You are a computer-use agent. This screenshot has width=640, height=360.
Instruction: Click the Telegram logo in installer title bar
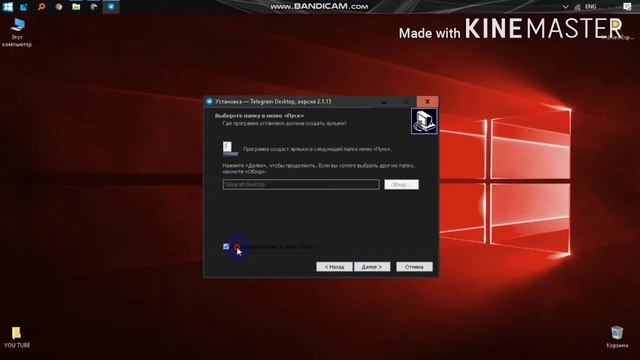pyautogui.click(x=209, y=102)
